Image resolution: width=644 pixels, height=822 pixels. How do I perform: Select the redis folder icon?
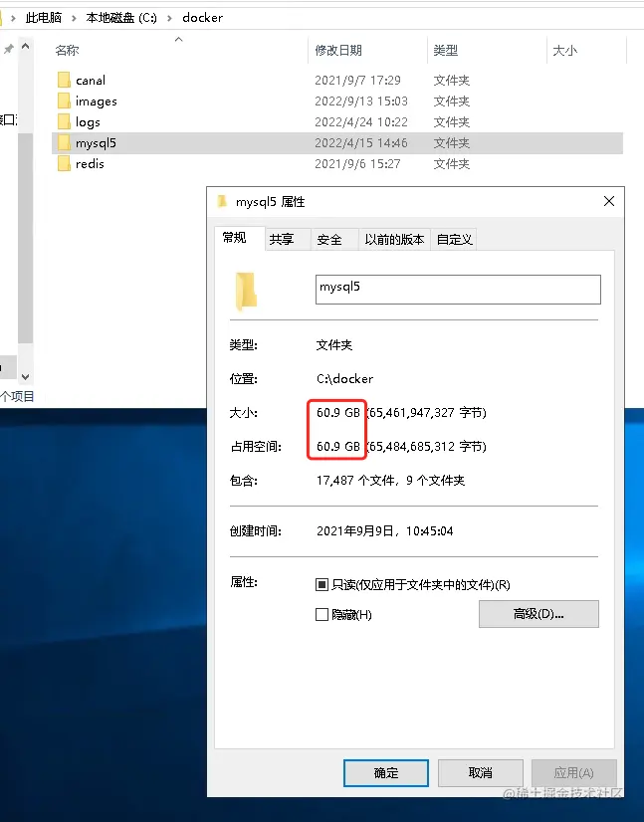64,164
